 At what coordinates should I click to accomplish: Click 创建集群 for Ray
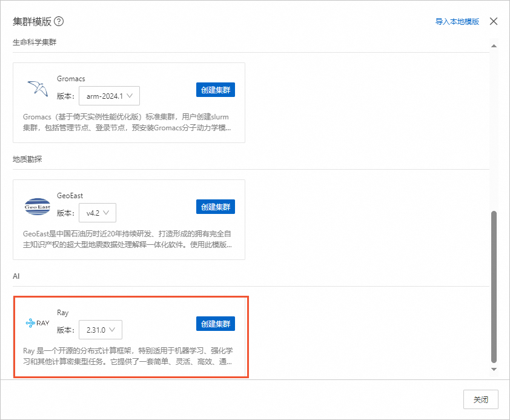pyautogui.click(x=215, y=324)
